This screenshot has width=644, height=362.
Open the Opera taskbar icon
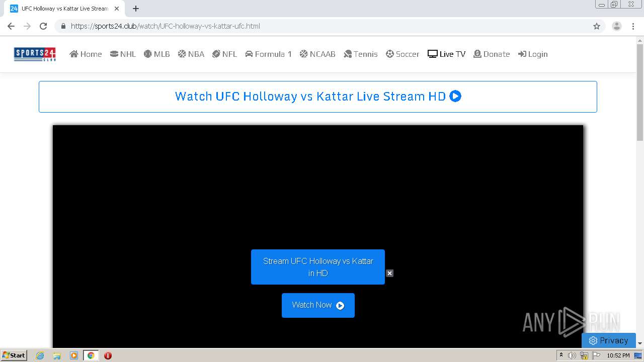108,355
